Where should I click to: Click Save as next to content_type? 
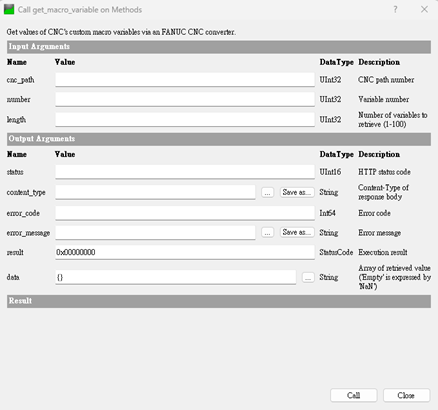tap(297, 192)
